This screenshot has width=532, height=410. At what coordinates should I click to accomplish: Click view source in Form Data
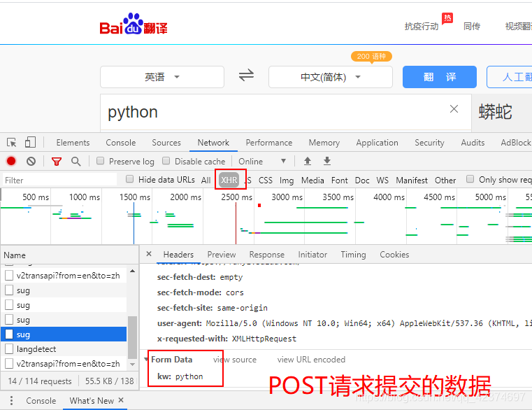[x=235, y=360]
